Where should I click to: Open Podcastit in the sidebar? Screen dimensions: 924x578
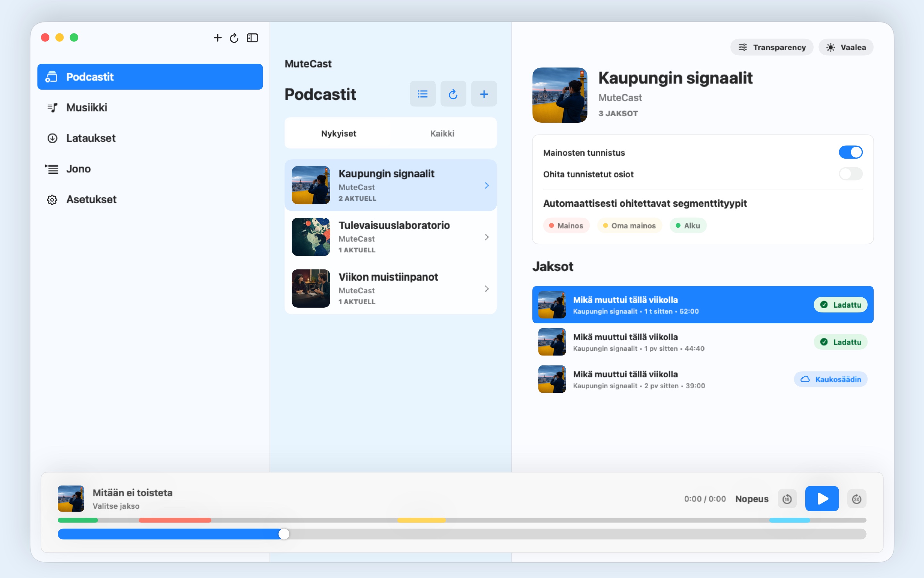coord(150,77)
